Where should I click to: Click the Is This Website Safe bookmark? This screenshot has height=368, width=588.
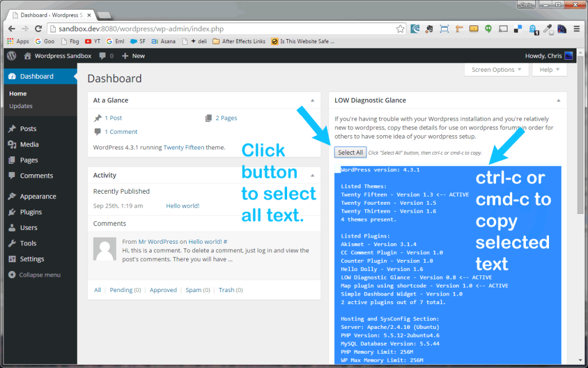tap(303, 41)
